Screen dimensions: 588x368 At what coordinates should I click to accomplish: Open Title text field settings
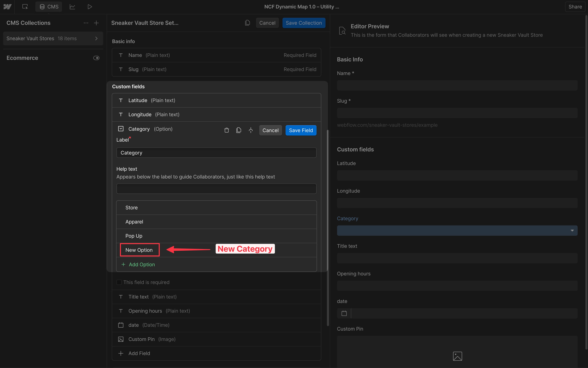[x=217, y=297]
